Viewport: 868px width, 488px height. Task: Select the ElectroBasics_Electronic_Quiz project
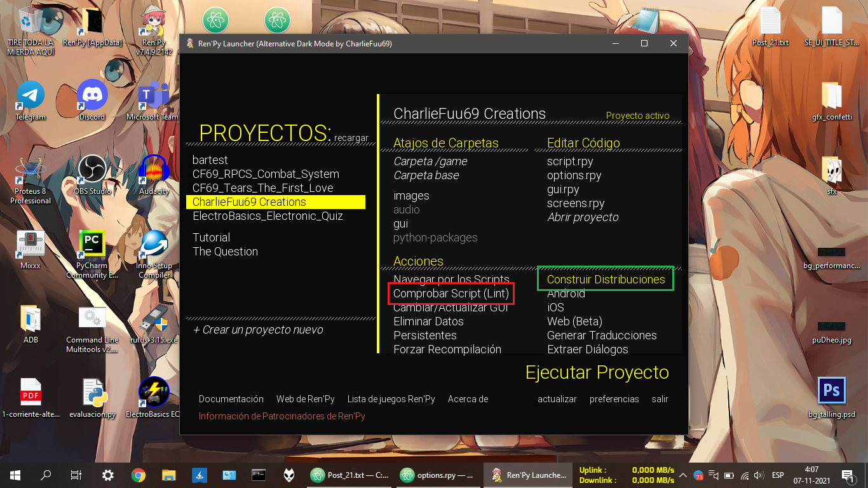(268, 216)
